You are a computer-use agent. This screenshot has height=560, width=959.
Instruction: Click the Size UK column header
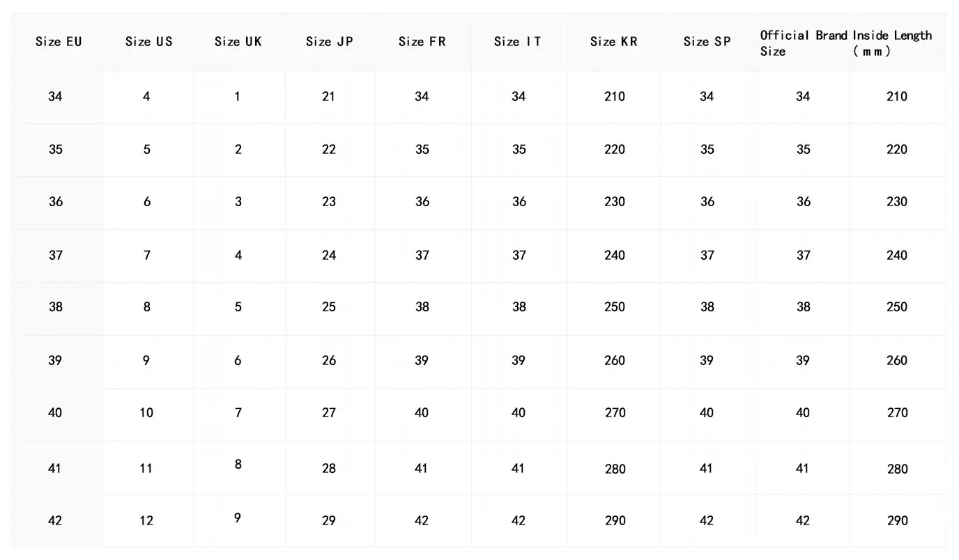point(238,42)
